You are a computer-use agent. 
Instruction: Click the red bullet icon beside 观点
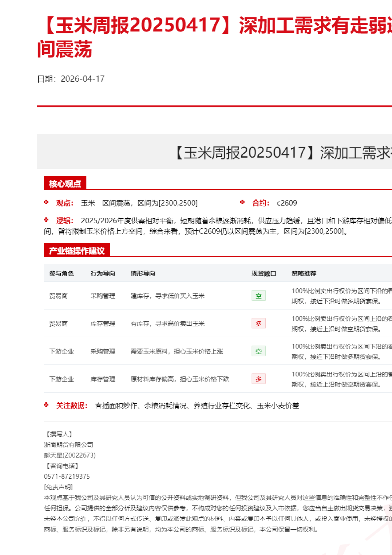[46, 202]
